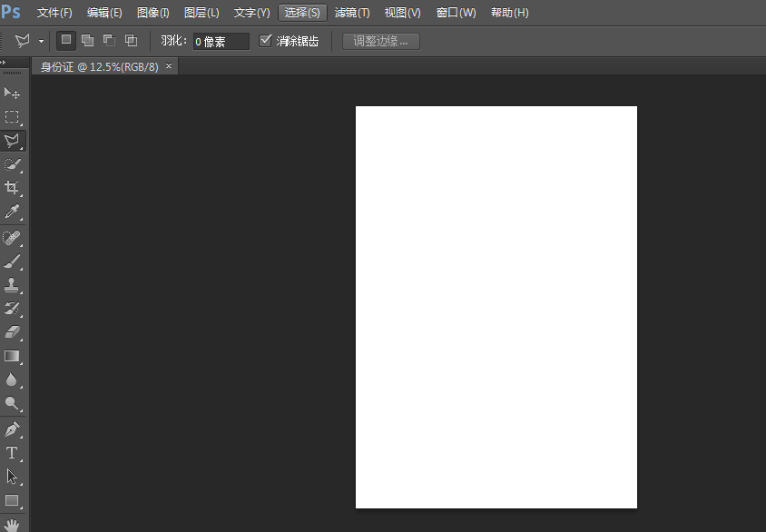
Task: Select the Path Selection tool
Action: [x=12, y=477]
